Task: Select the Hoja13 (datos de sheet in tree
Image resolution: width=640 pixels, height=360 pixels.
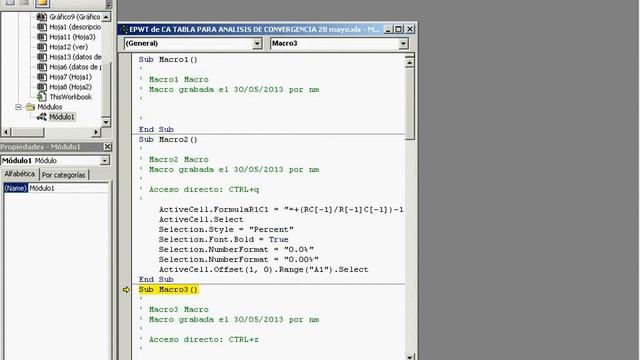Action: click(x=75, y=57)
